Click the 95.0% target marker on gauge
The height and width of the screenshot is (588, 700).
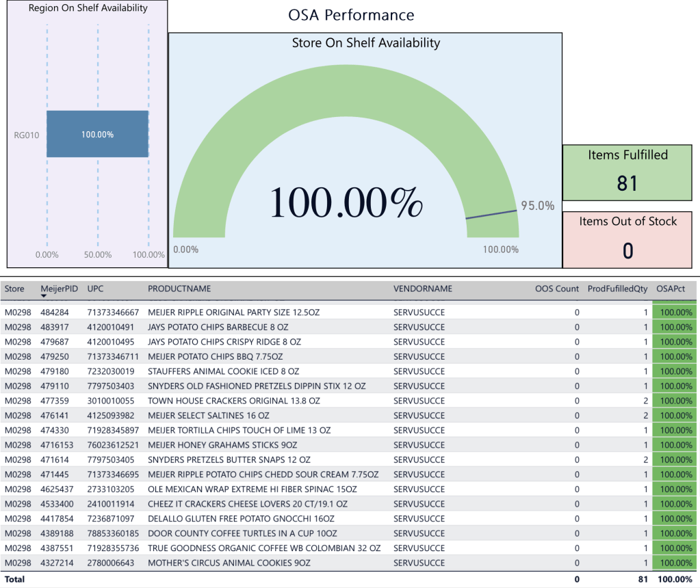[491, 214]
